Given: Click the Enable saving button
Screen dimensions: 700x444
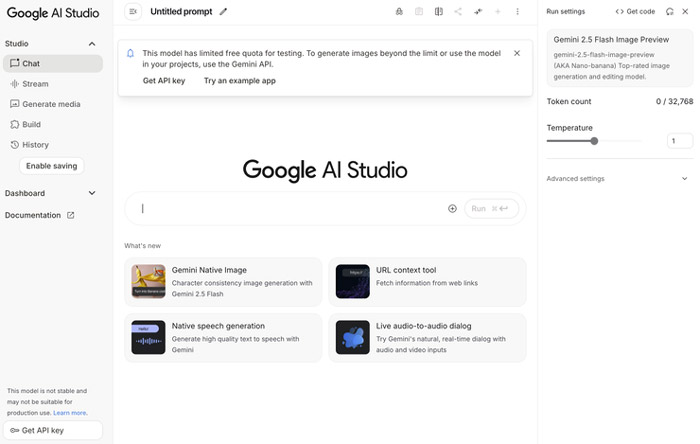Looking at the screenshot, I should [51, 166].
